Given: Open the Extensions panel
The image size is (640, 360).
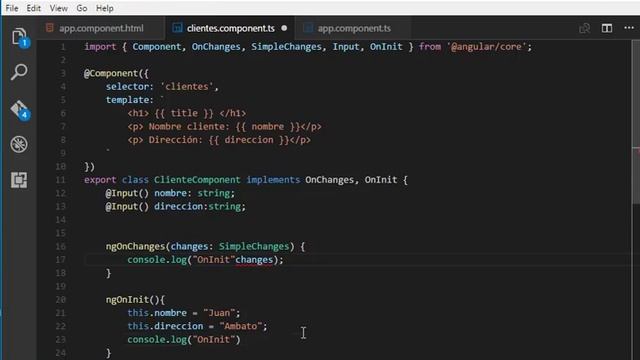Looking at the screenshot, I should coord(19,180).
